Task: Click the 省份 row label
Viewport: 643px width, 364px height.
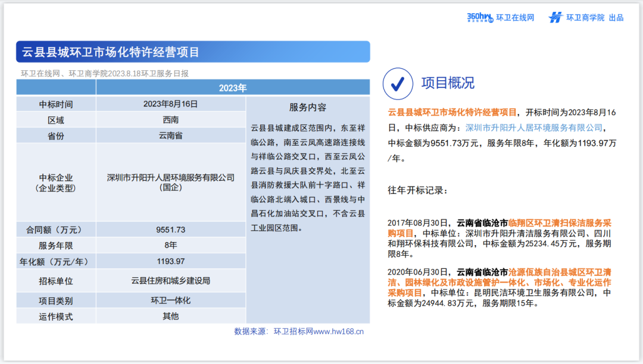Action: (56, 136)
